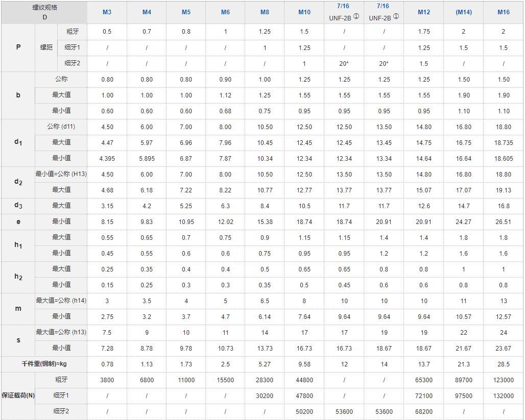The image size is (525, 420).
Task: Open the M12 column header link
Action: coord(424,12)
